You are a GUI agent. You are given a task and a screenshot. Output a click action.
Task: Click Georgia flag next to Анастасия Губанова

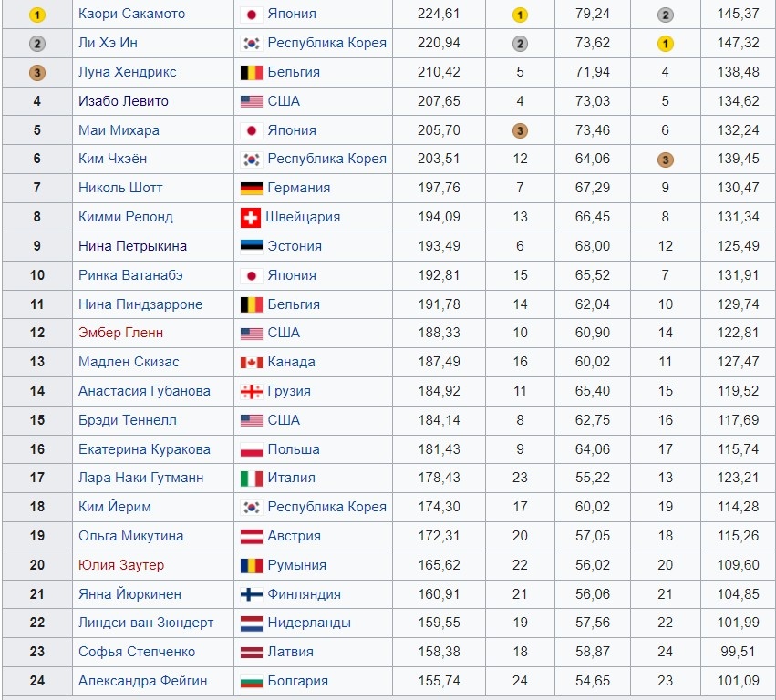pos(251,391)
